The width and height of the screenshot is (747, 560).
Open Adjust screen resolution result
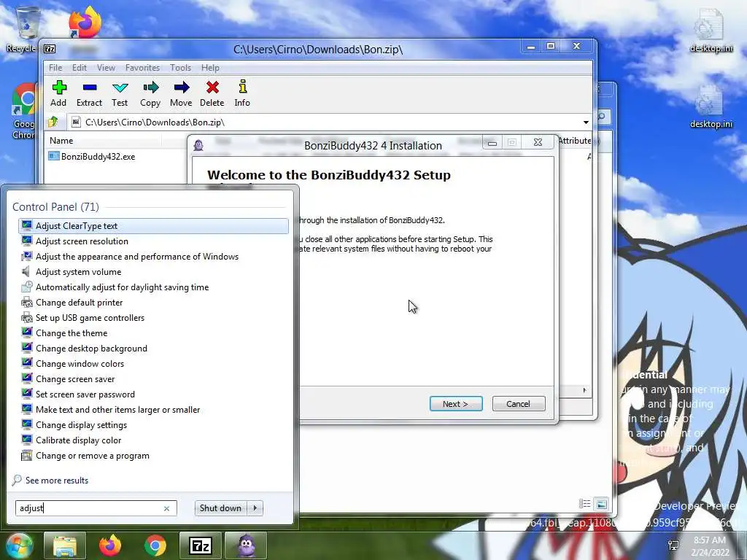pyautogui.click(x=153, y=241)
